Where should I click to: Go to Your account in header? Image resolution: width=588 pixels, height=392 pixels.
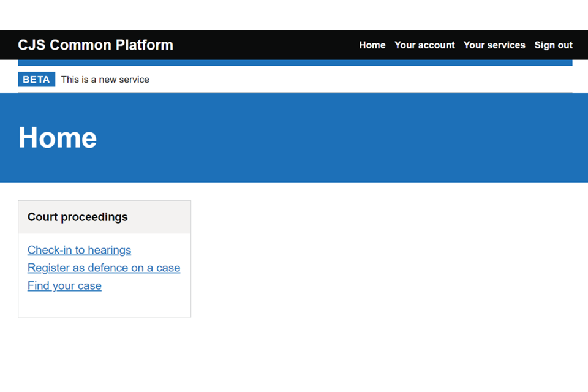(424, 45)
